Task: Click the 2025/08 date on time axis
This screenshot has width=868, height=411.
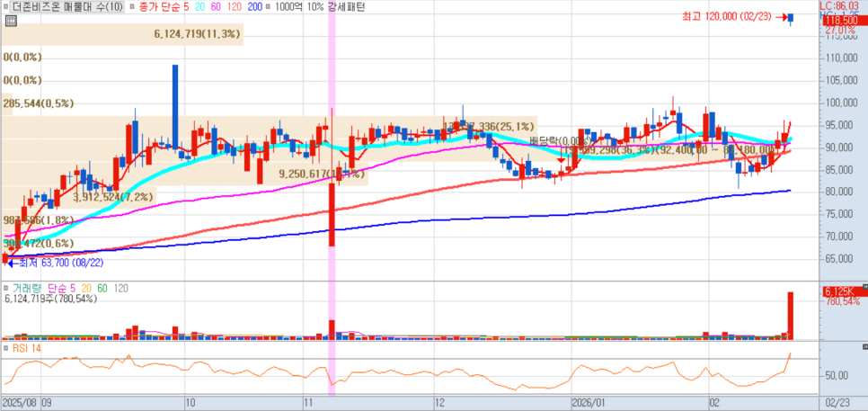Action: pyautogui.click(x=18, y=403)
